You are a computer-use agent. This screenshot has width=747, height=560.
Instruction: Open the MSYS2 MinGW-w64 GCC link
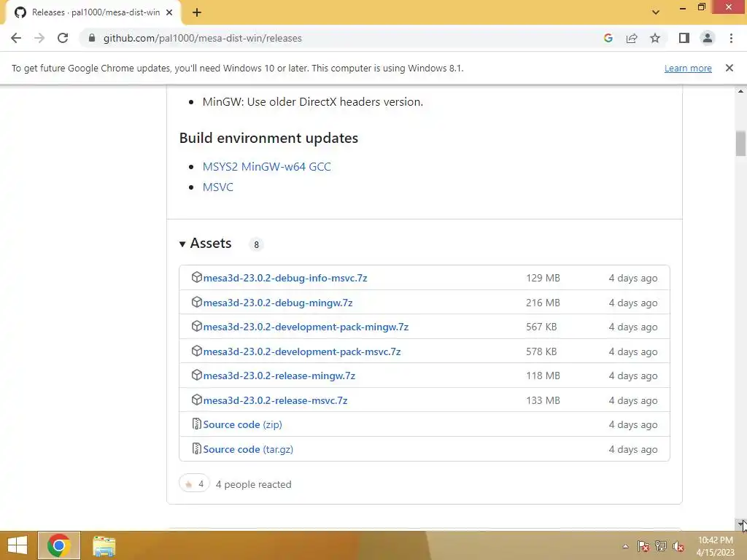[x=267, y=167]
